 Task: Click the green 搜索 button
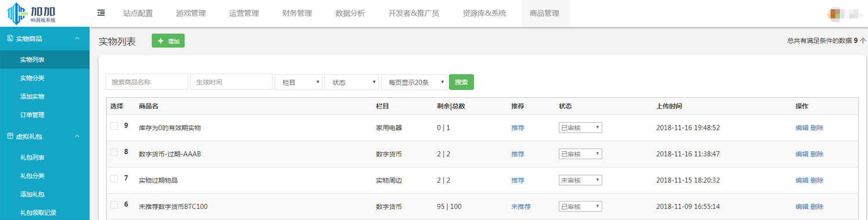click(461, 82)
